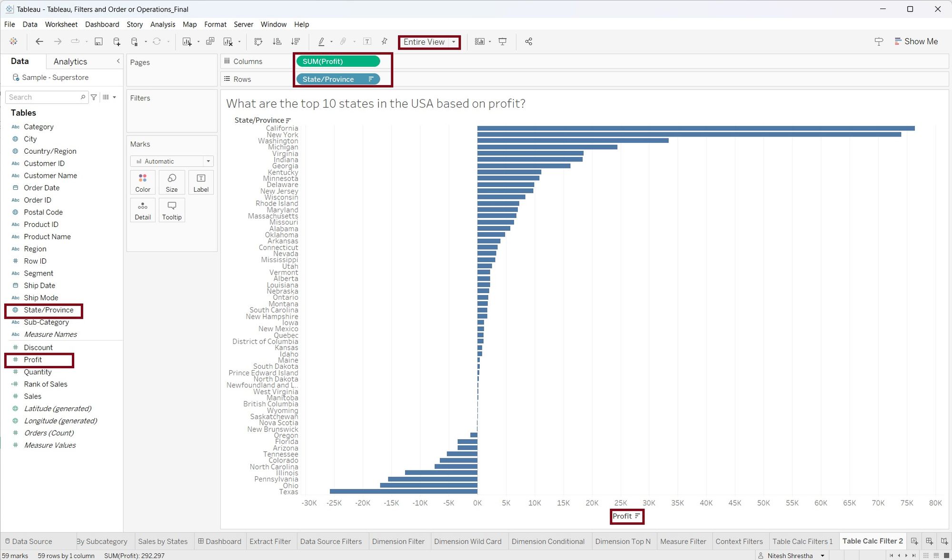
Task: Click the Duplicate worksheet icon
Action: tap(210, 42)
